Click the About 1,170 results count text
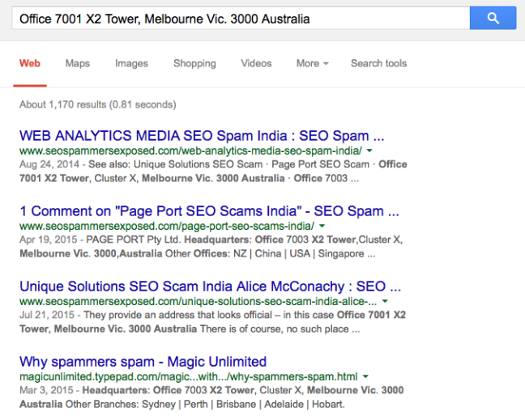525x420 pixels. tap(97, 104)
